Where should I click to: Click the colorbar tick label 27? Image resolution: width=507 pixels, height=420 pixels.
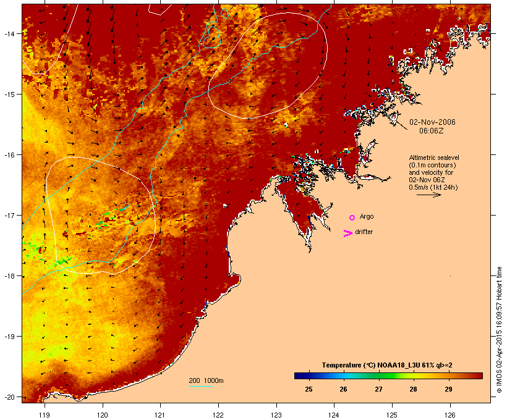(378, 389)
